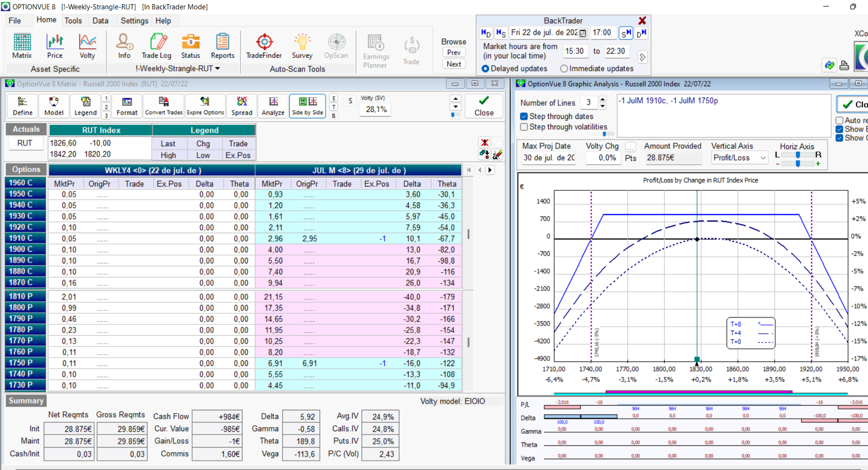This screenshot has width=868, height=470.
Task: Toggle Side by Side view
Action: click(x=307, y=106)
